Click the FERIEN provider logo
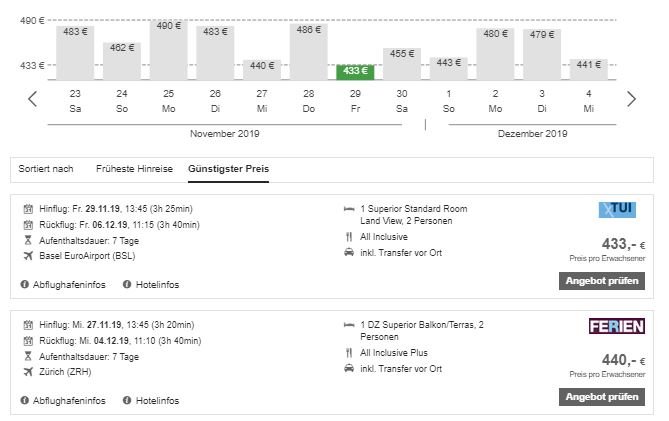Viewport: 669px width, 421px height. click(617, 326)
